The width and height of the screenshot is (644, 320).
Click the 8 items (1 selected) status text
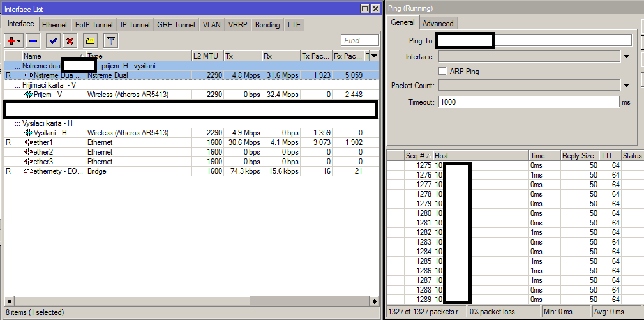click(35, 312)
